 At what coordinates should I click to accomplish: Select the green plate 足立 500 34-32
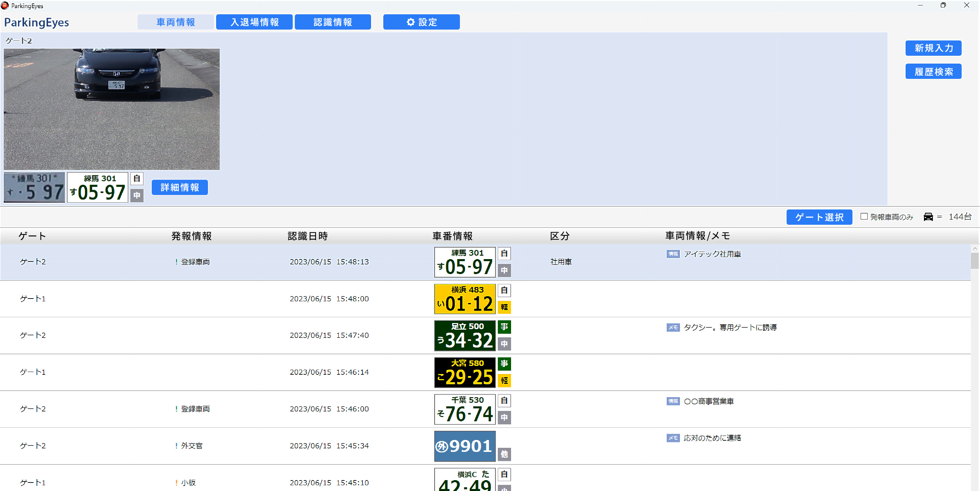coord(465,335)
